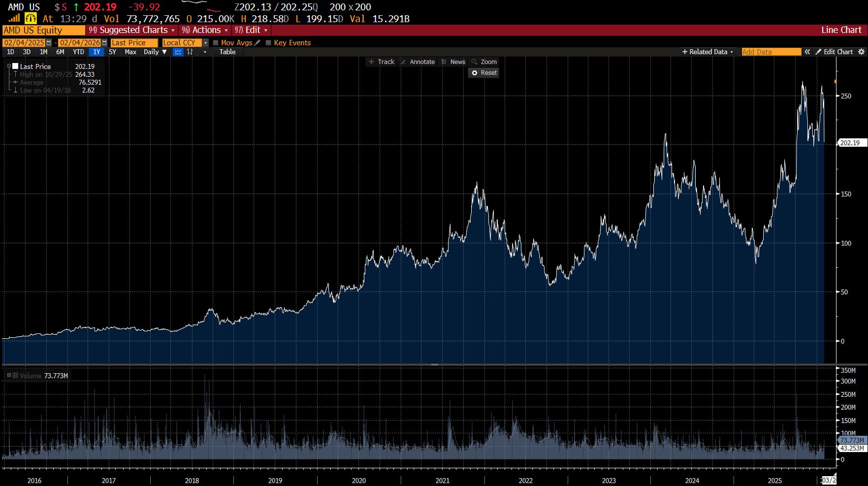Select the line chart type icon

(x=178, y=52)
